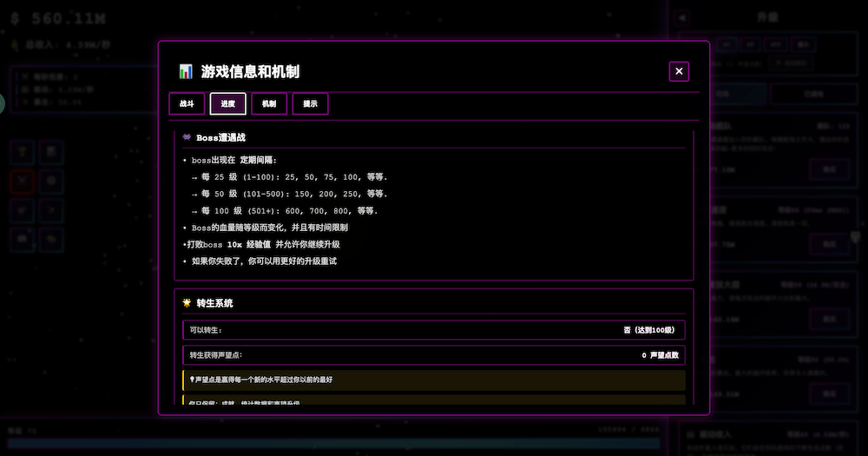The image size is (868, 456).
Task: Choose the 最大 purchase quantity button
Action: coord(803,44)
